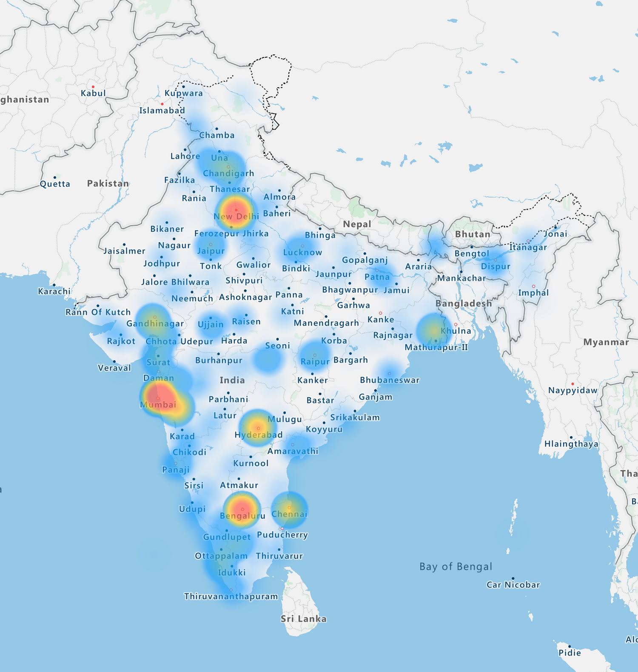Select the Lucknow city label
This screenshot has width=638, height=672.
(x=302, y=252)
